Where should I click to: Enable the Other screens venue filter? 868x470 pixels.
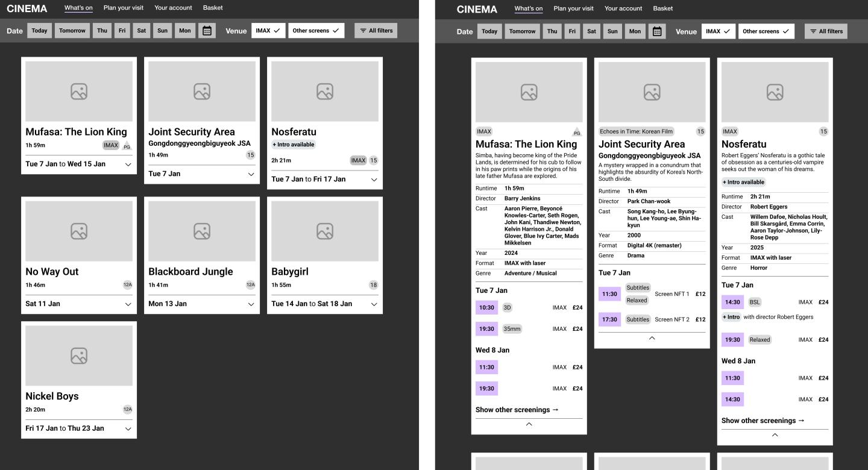[x=316, y=30]
